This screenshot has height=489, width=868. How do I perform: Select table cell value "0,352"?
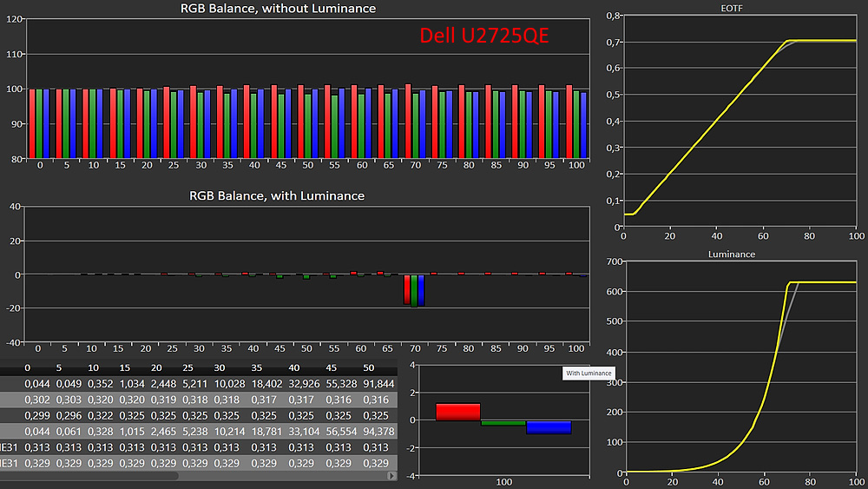tap(100, 384)
